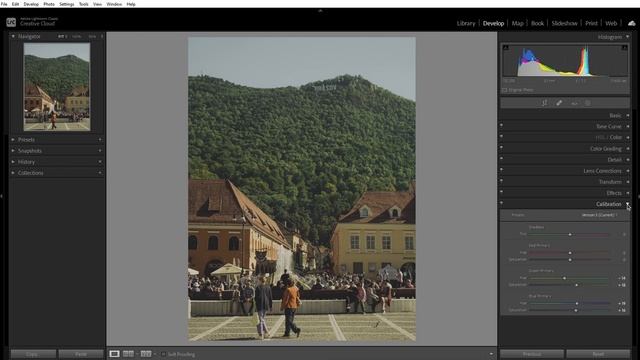
Task: Adjust the Green Primary Hue slider
Action: pyautogui.click(x=570, y=278)
